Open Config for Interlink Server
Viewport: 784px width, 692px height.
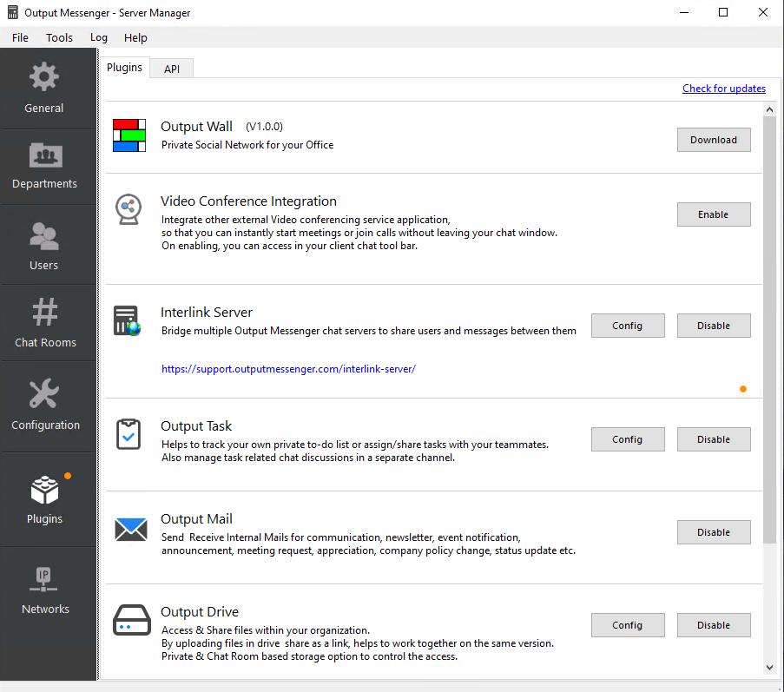[628, 326]
